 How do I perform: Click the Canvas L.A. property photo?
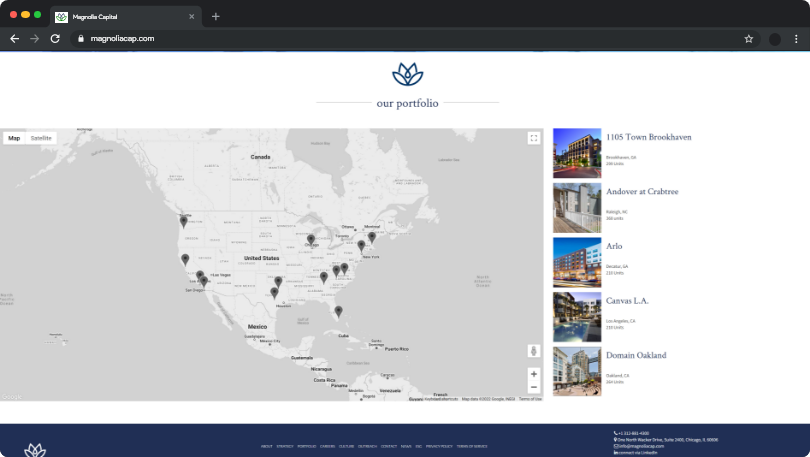click(577, 317)
